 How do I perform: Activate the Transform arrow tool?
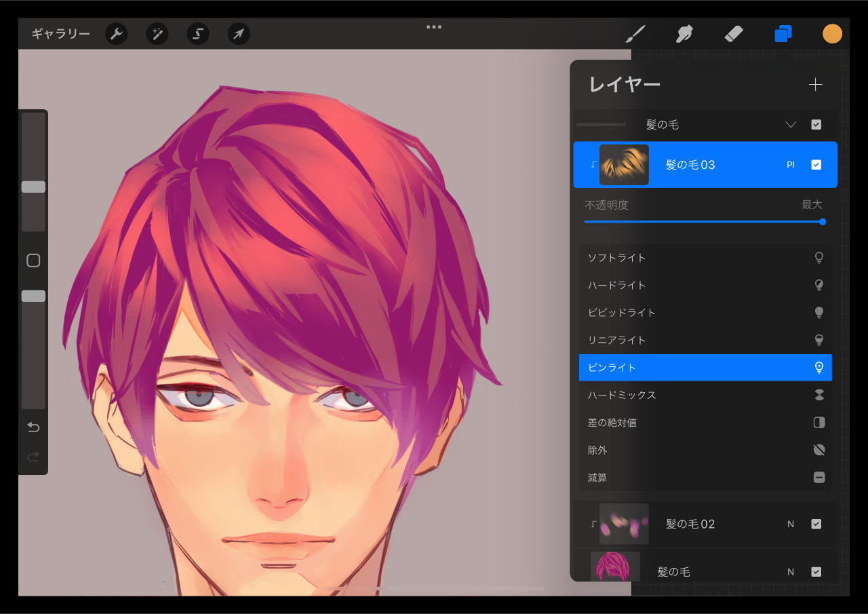[239, 34]
